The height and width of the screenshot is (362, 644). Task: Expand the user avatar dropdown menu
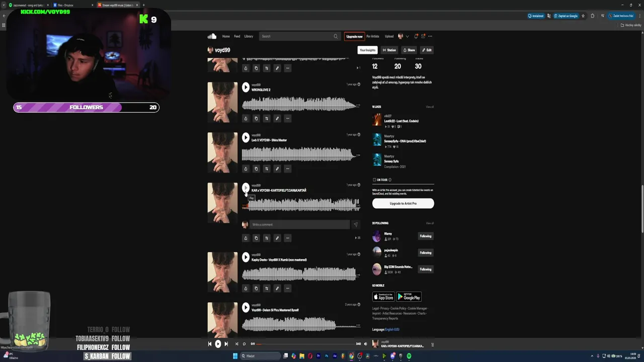pos(404,36)
